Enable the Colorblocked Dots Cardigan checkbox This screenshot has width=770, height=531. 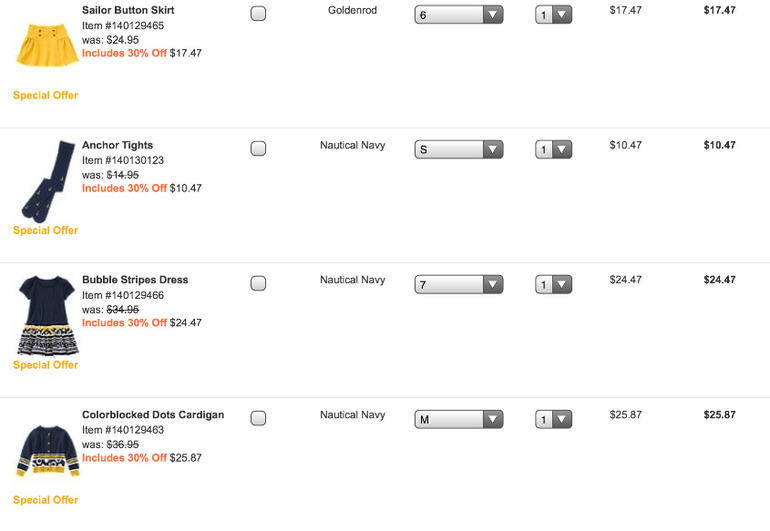click(x=258, y=418)
